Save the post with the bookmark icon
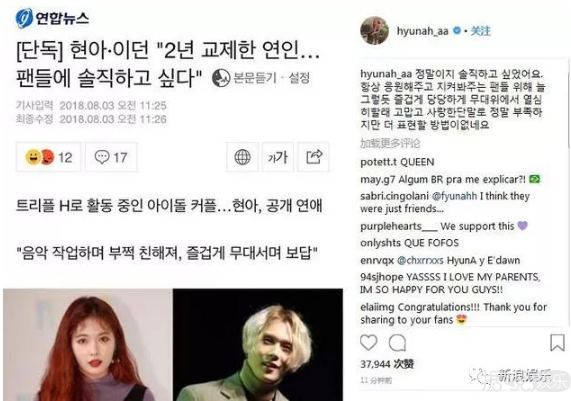 click(x=557, y=343)
